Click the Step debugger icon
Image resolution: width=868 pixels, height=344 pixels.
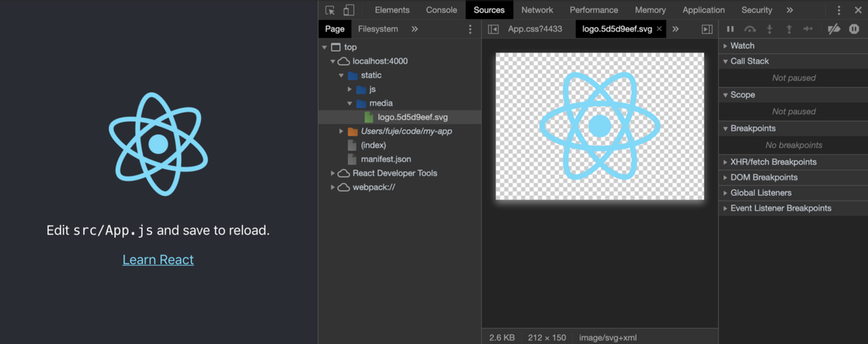click(809, 29)
